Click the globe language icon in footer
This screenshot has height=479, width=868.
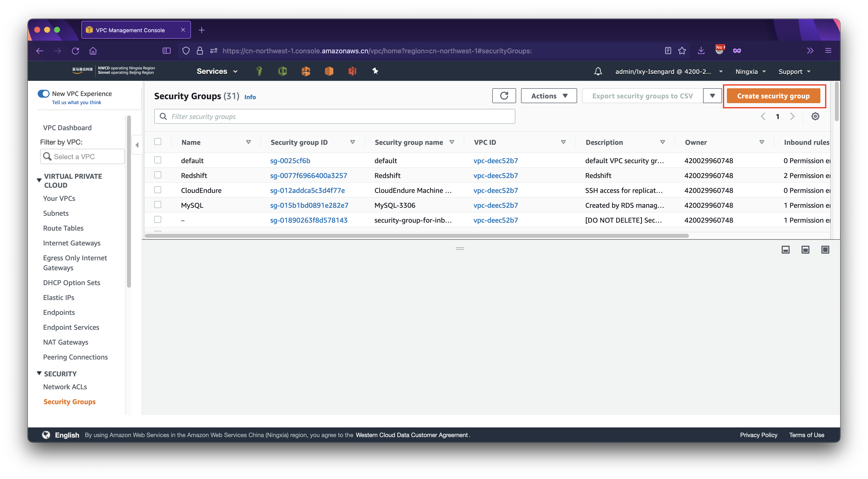click(46, 435)
